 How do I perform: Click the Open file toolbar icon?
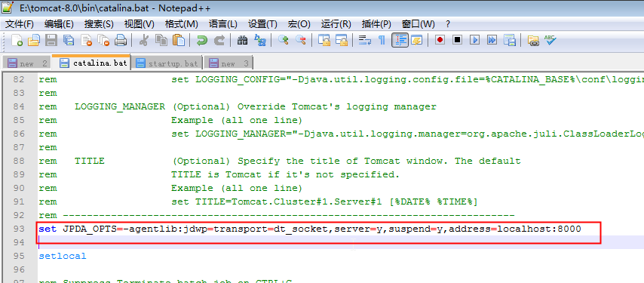pos(33,40)
